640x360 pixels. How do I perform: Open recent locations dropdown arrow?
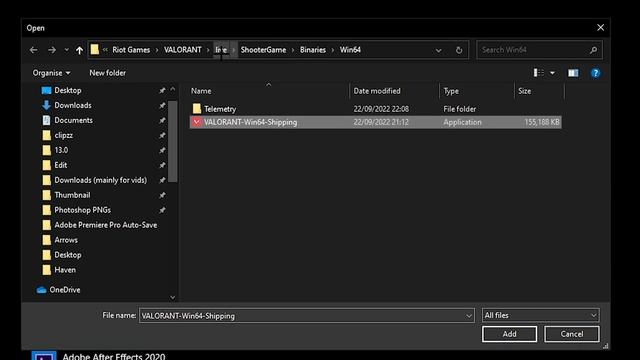click(x=66, y=50)
